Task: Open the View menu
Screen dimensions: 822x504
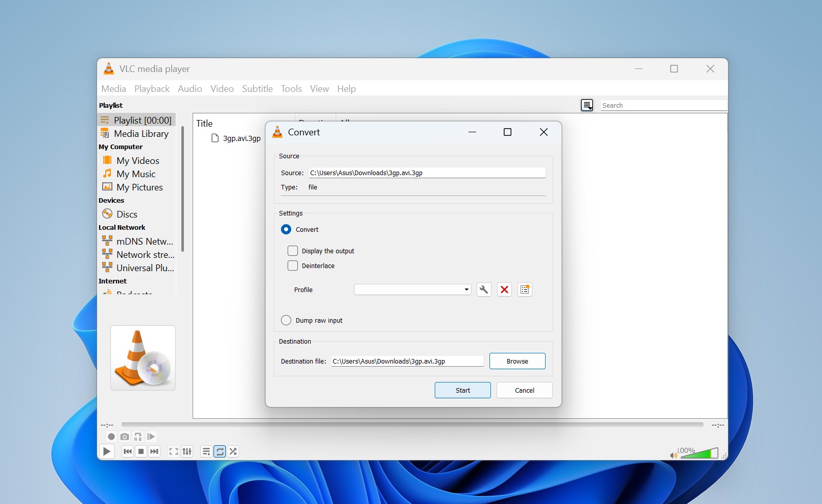Action: pyautogui.click(x=319, y=89)
